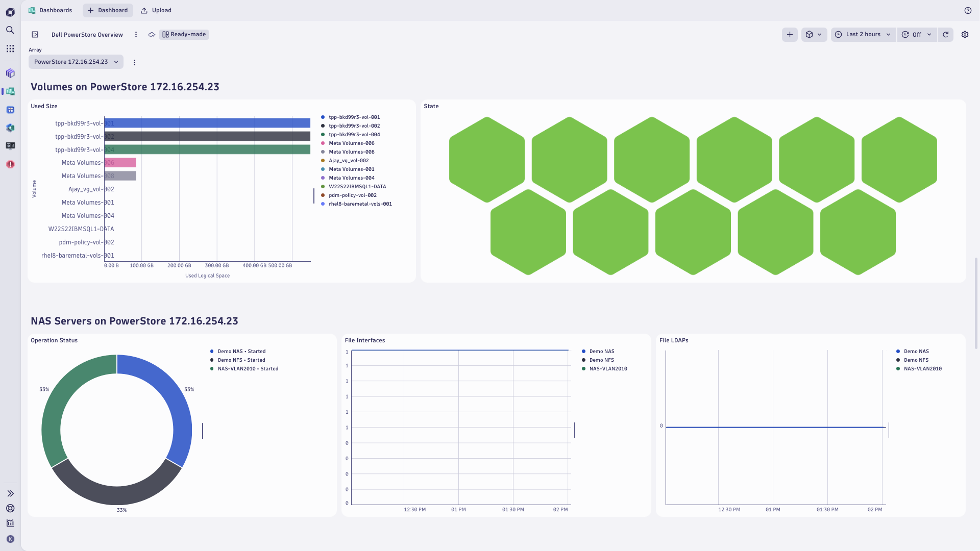This screenshot has height=551, width=980.
Task: Open dashboard settings gear
Action: [x=965, y=35]
